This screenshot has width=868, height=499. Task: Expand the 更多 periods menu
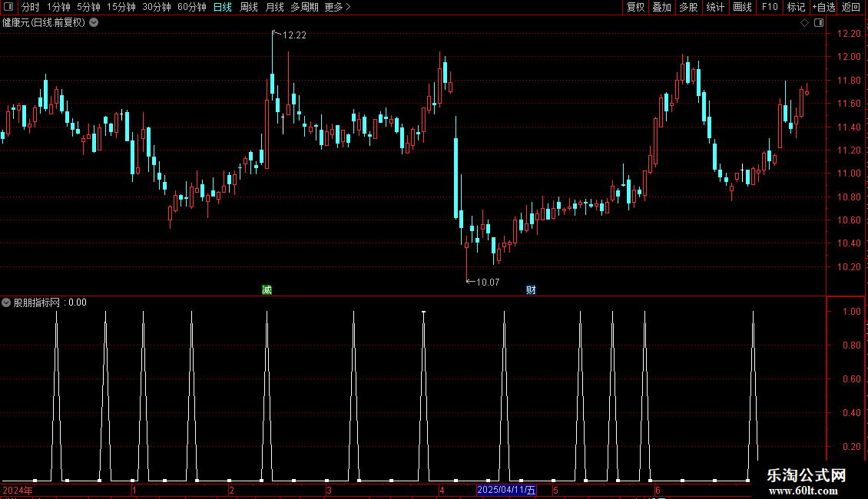click(x=337, y=7)
